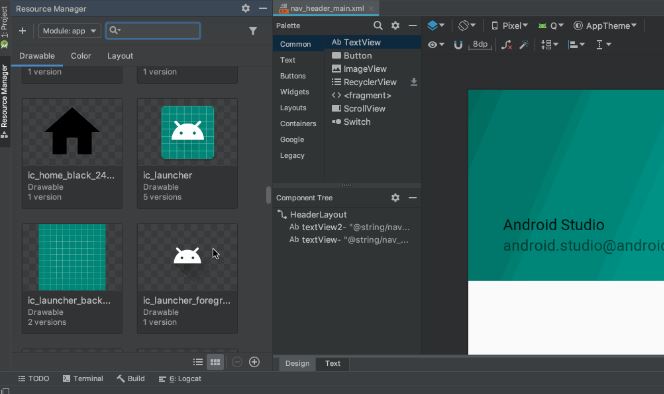664x394 pixels.
Task: Change the 8dp default margins
Action: tap(480, 44)
